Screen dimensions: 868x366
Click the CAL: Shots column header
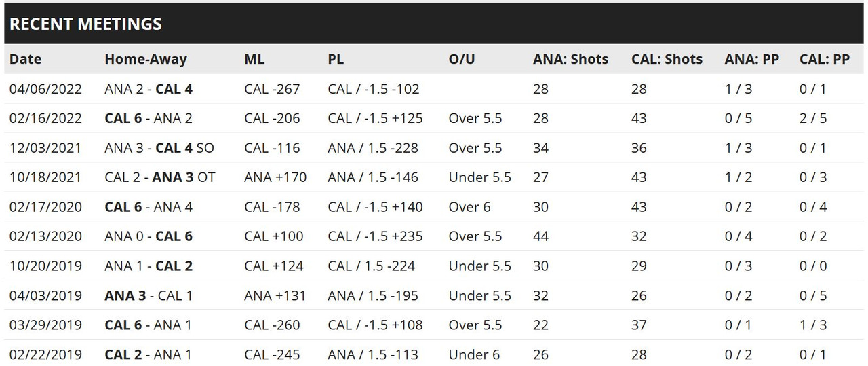(667, 59)
